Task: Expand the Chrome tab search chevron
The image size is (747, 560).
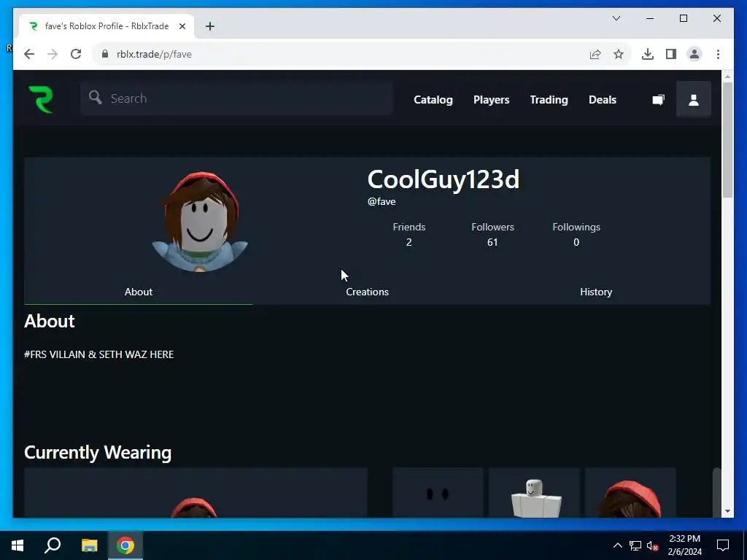Action: [x=616, y=18]
